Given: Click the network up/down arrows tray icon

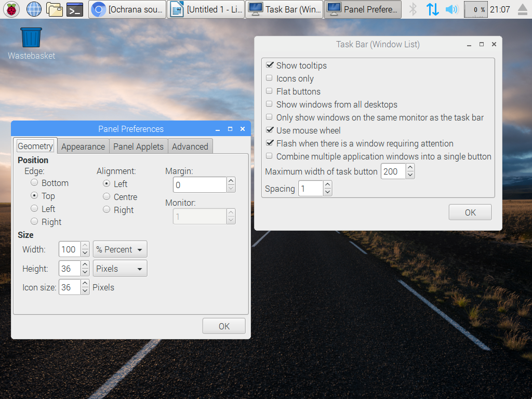Looking at the screenshot, I should pos(432,9).
